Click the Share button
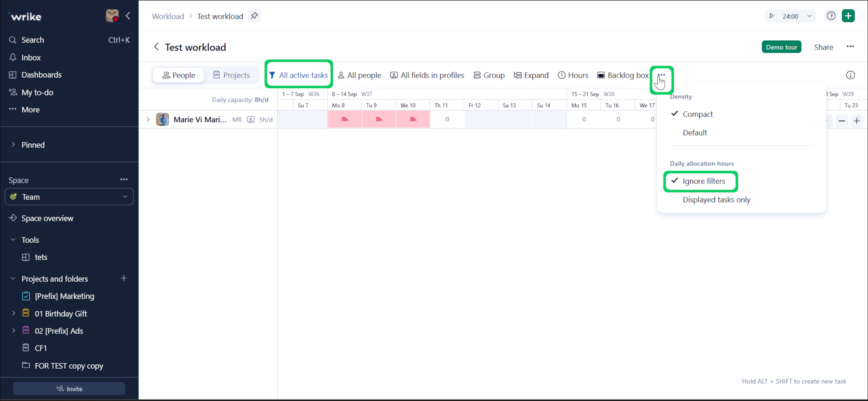 click(824, 47)
